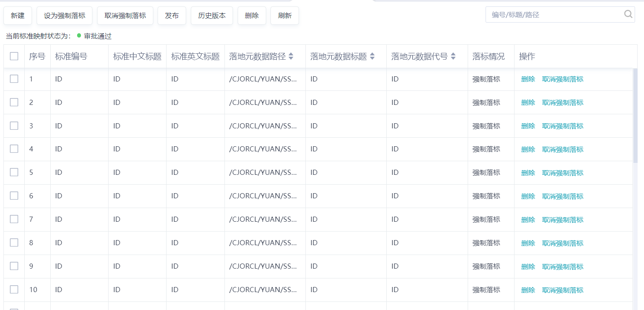Click the table vertical scrollbar
The height and width of the screenshot is (310, 644).
click(635, 115)
